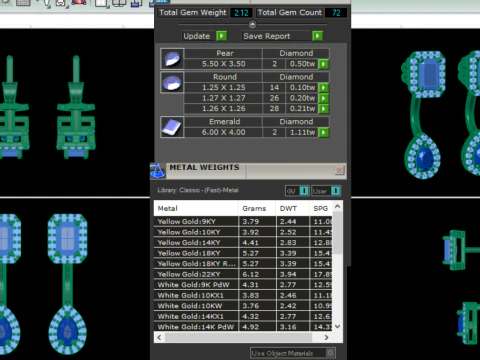Click the metal list scroll down arrow
Image resolution: width=480 pixels, height=360 pixels.
[337, 327]
